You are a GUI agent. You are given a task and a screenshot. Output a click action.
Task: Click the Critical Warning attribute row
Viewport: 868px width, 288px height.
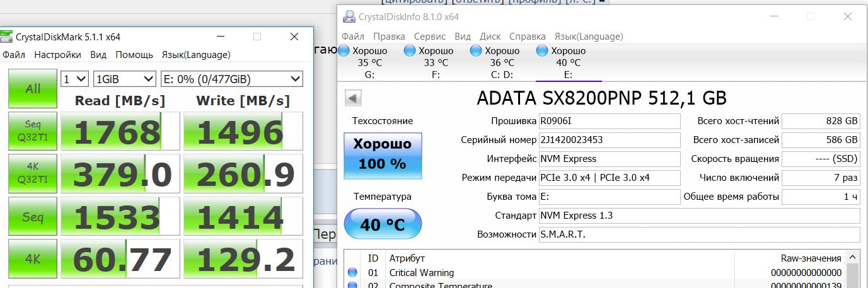[595, 273]
